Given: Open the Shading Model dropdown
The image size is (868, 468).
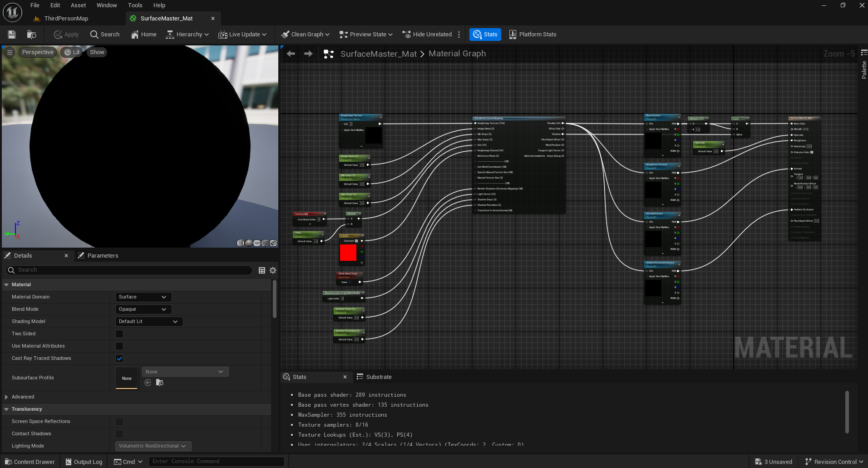Looking at the screenshot, I should [148, 322].
